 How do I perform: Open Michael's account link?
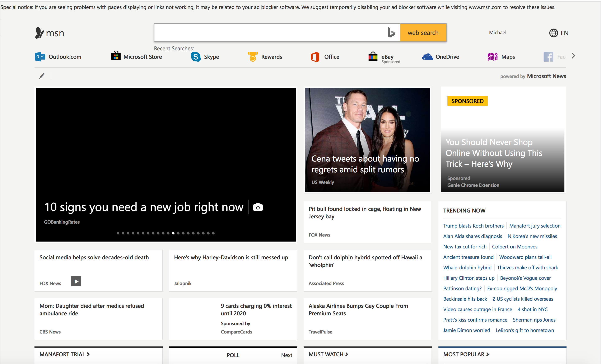tap(498, 32)
